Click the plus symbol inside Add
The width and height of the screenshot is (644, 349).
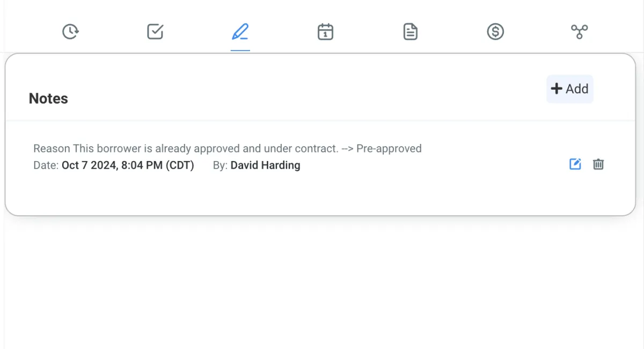pos(557,89)
